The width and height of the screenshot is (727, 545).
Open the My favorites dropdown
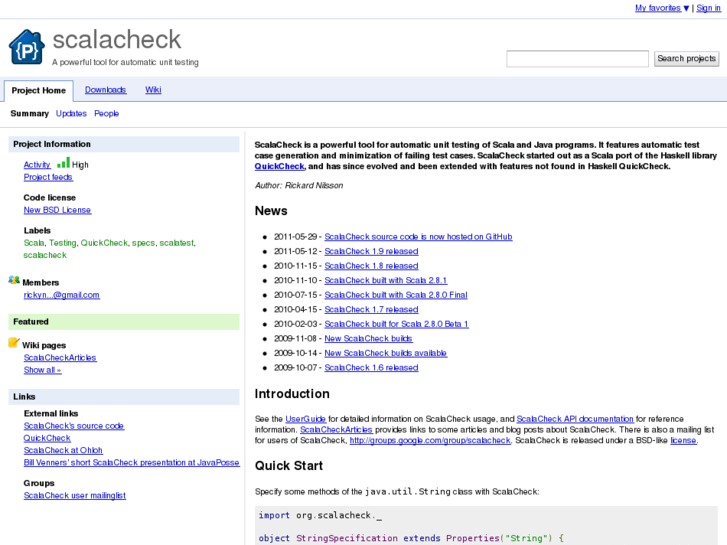tap(662, 8)
